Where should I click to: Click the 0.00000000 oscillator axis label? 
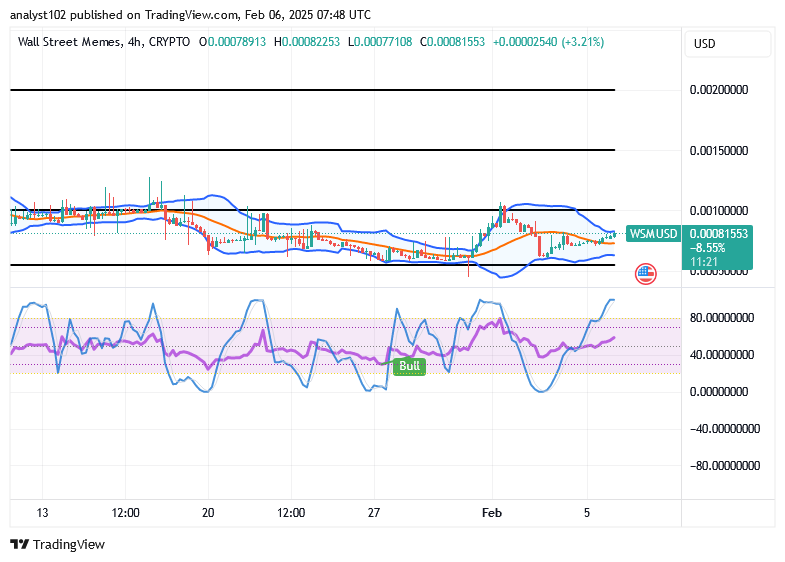coord(719,392)
